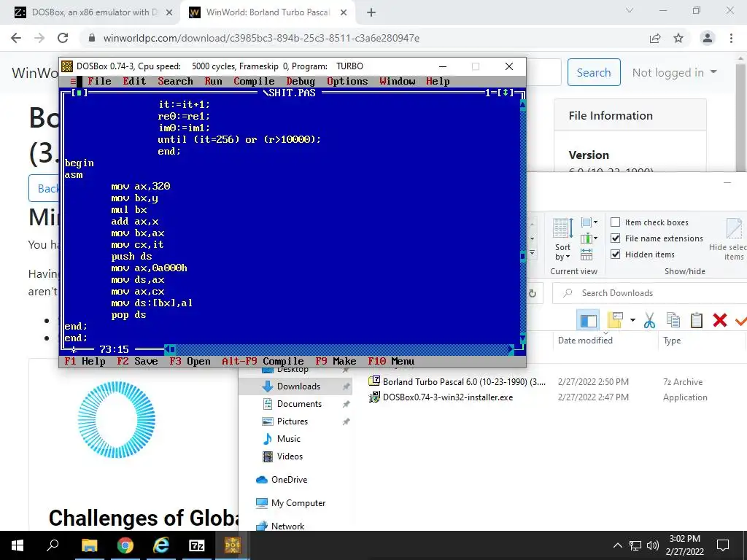Click the Search Downloads input field
This screenshot has height=560, width=747.
650,293
